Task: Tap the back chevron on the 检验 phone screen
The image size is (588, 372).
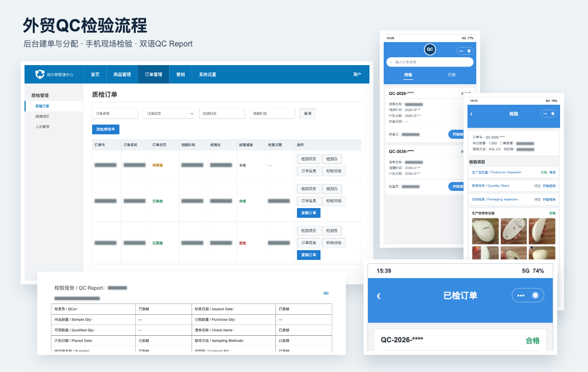Action: tap(471, 114)
